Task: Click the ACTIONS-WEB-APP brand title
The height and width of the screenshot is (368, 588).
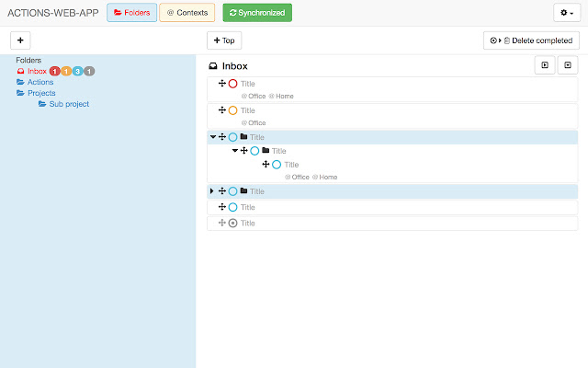Action: pyautogui.click(x=53, y=13)
